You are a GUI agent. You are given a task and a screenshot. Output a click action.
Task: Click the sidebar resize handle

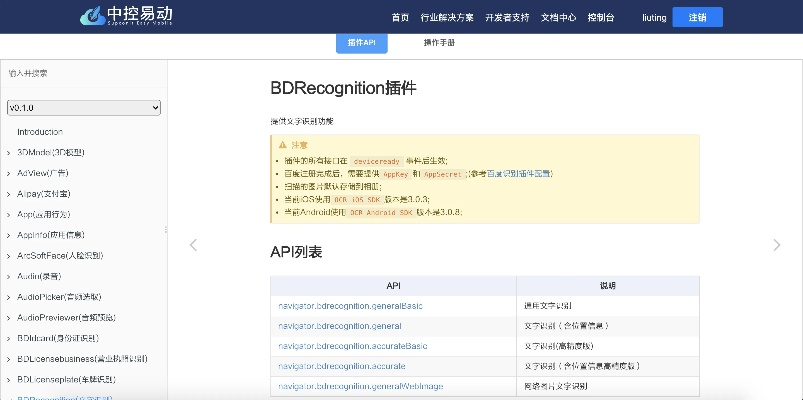[x=166, y=230]
